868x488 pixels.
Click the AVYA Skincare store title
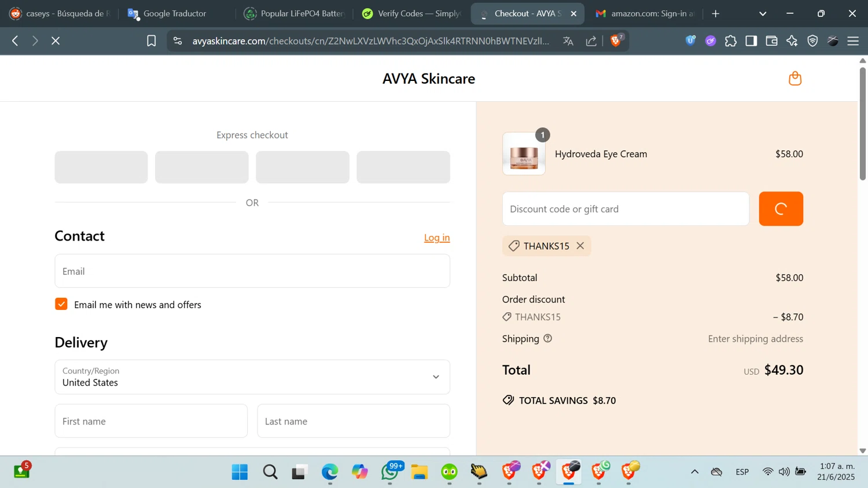pos(429,79)
